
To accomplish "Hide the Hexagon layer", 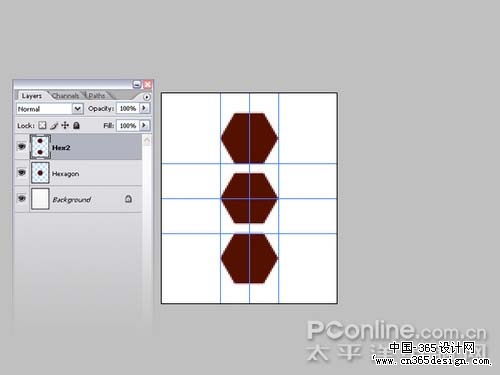I will (x=22, y=172).
